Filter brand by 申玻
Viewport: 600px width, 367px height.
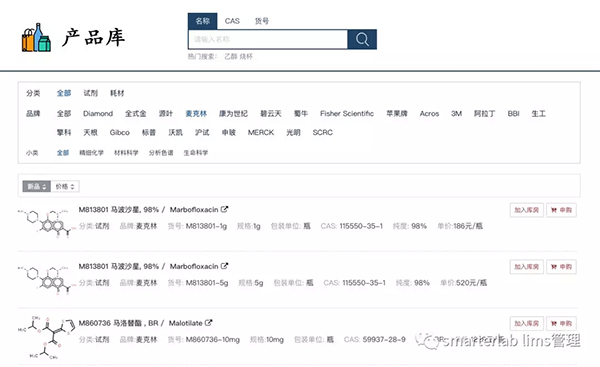click(x=229, y=132)
